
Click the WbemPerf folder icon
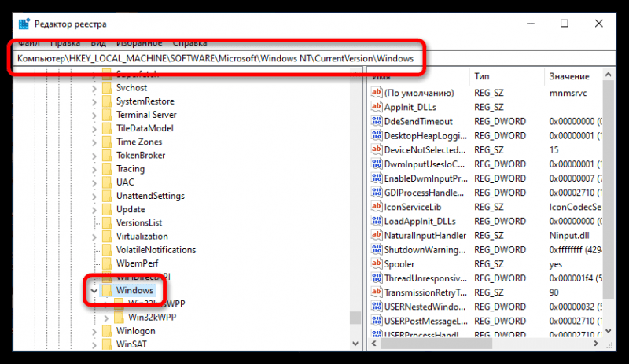click(x=107, y=263)
